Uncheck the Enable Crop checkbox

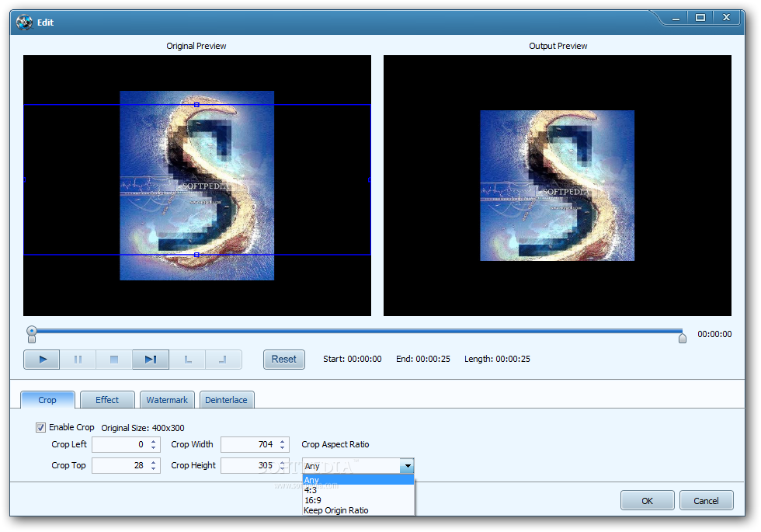[40, 427]
